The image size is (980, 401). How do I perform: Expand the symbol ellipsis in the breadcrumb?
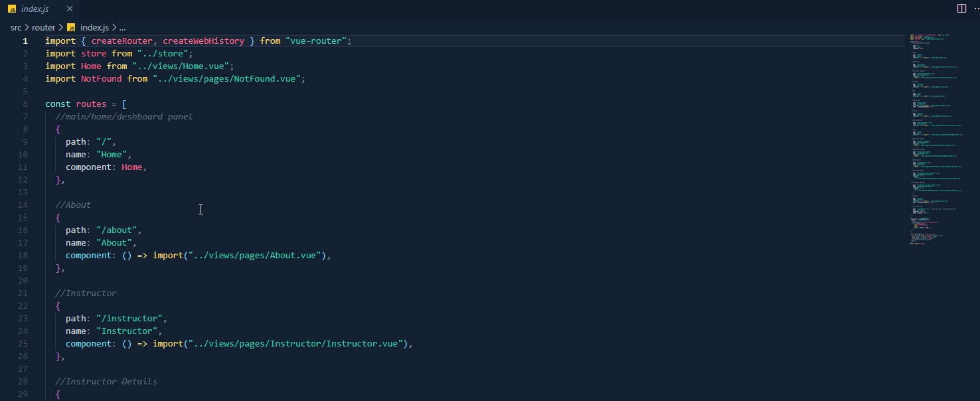(x=122, y=27)
